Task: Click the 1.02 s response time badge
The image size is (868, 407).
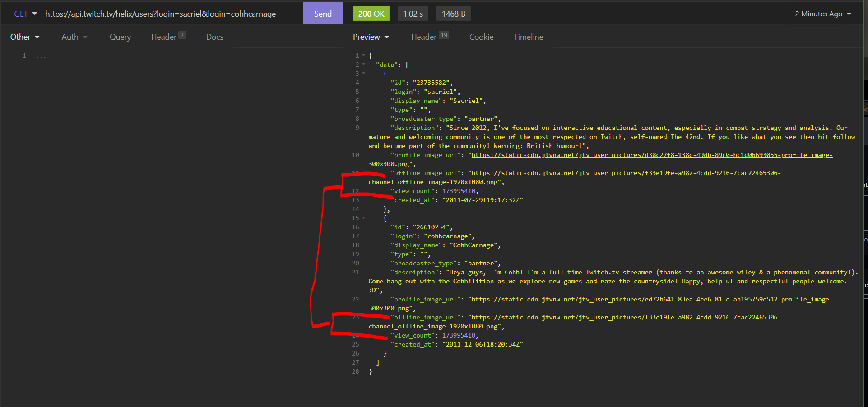Action: (413, 14)
